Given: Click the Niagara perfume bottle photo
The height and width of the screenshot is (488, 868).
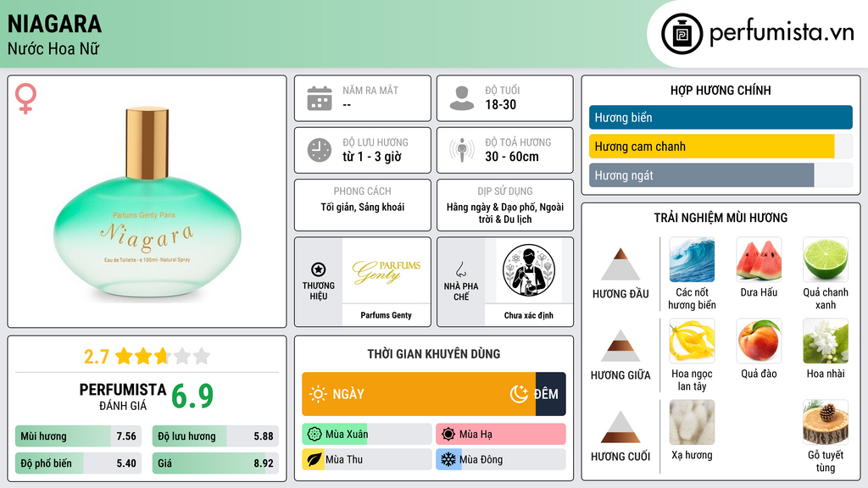Looking at the screenshot, I should tap(147, 203).
